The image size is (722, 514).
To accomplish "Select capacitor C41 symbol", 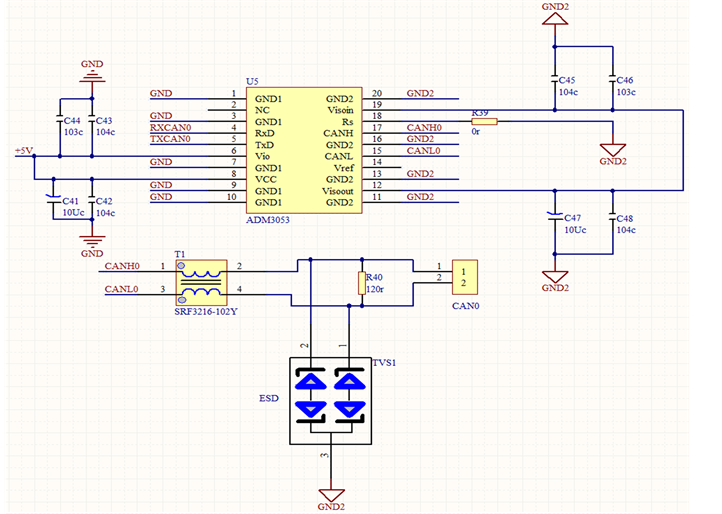I will 57,200.
